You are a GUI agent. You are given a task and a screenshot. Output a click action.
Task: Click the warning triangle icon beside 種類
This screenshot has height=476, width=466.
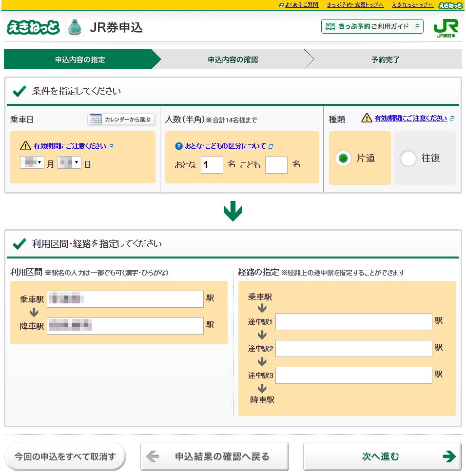click(367, 118)
